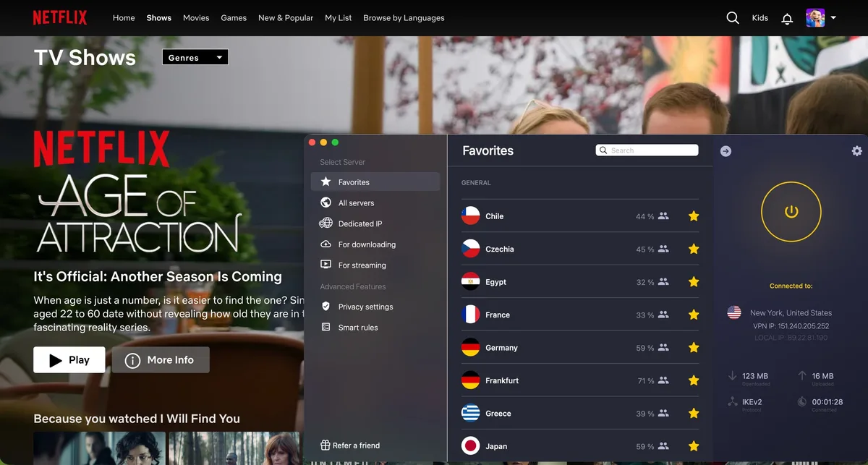Open the Movies navigation item

tap(196, 18)
